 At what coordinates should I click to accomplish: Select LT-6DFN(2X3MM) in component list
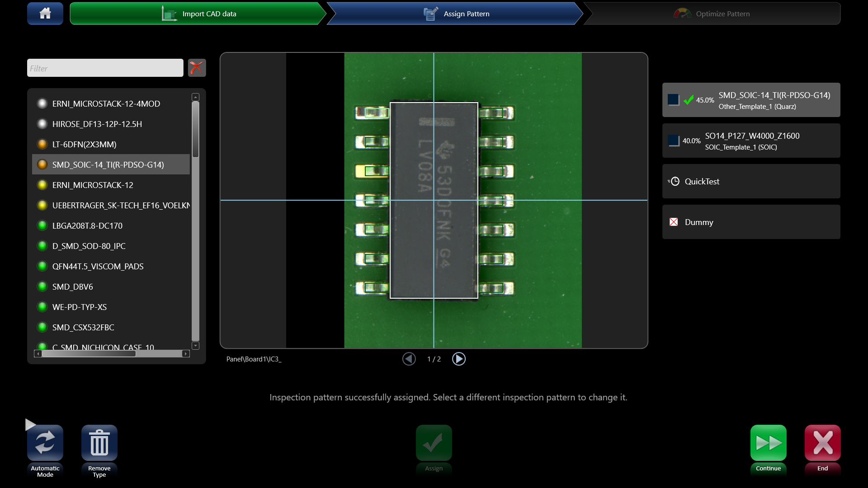(85, 144)
